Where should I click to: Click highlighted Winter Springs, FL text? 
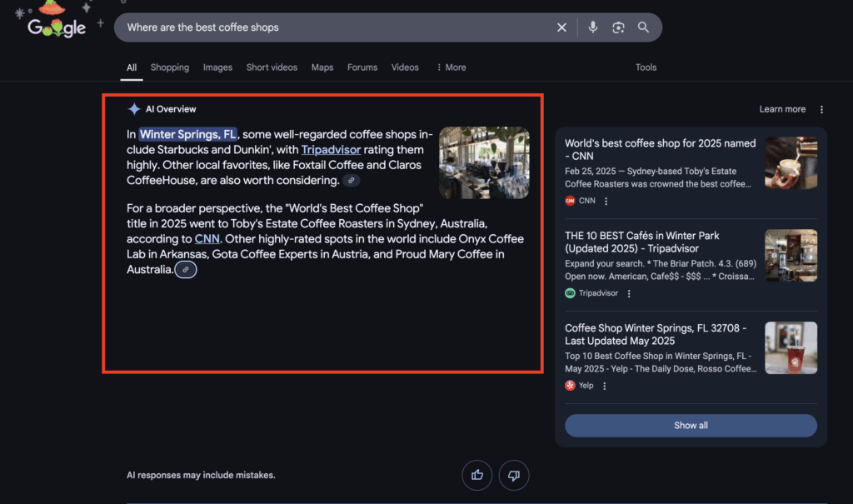tap(187, 134)
